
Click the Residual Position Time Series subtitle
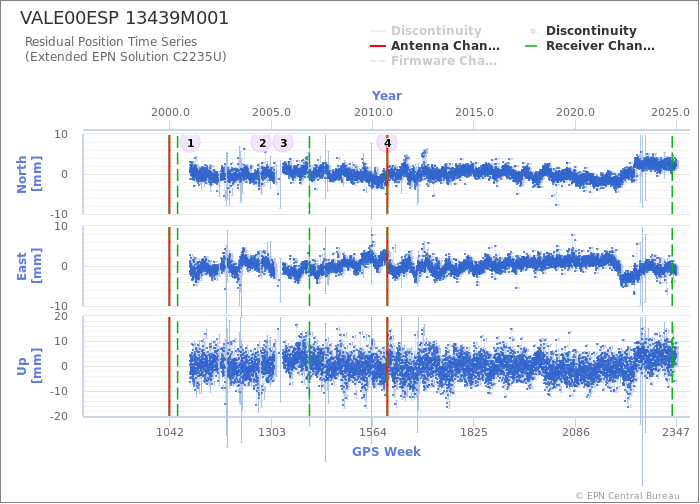pyautogui.click(x=111, y=42)
